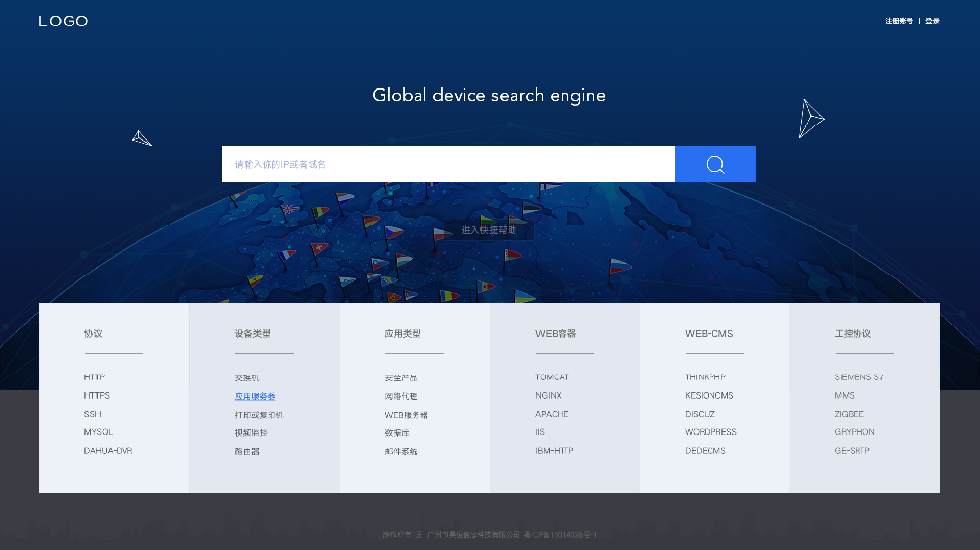This screenshot has width=980, height=550.
Task: Open the GE-SRTP link
Action: [852, 451]
